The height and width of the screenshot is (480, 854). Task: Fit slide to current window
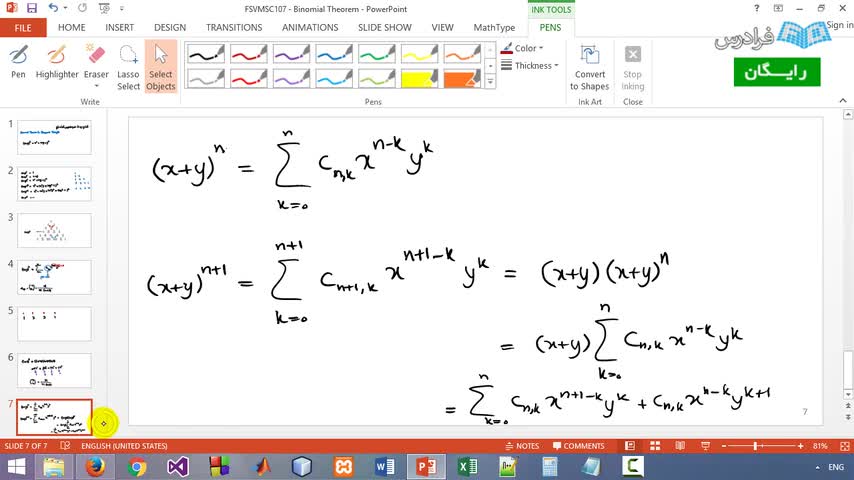[x=845, y=446]
